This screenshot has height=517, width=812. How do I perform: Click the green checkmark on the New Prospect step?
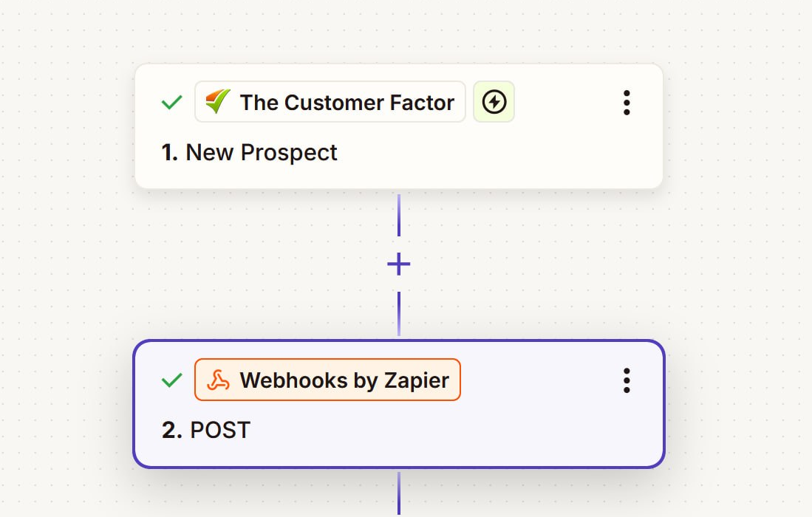[x=171, y=102]
